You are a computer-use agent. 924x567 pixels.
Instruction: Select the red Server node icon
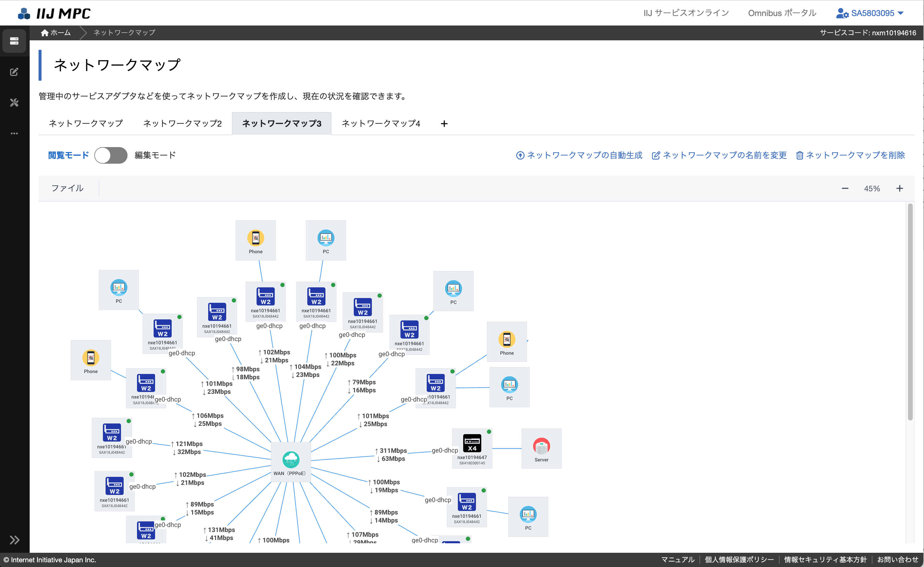pyautogui.click(x=541, y=446)
